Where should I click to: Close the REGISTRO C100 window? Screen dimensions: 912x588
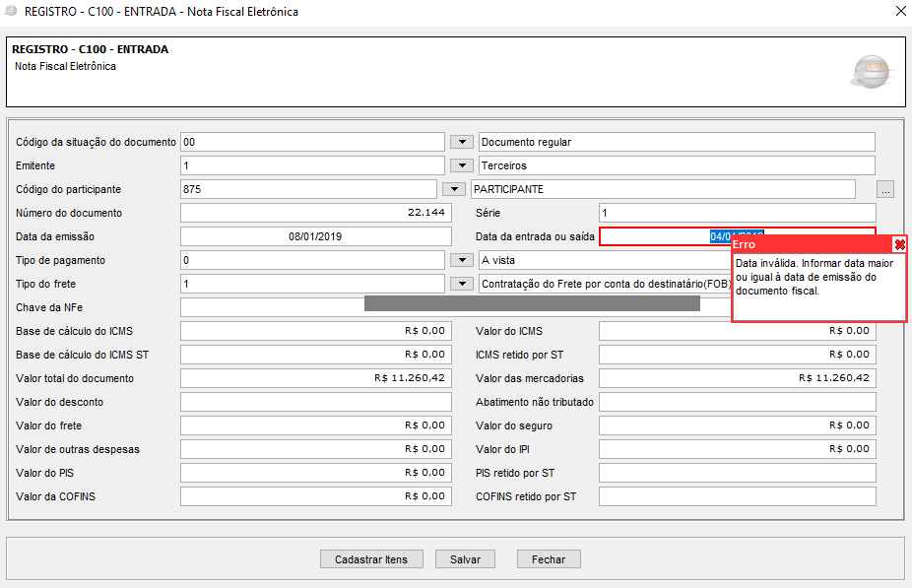coord(898,12)
